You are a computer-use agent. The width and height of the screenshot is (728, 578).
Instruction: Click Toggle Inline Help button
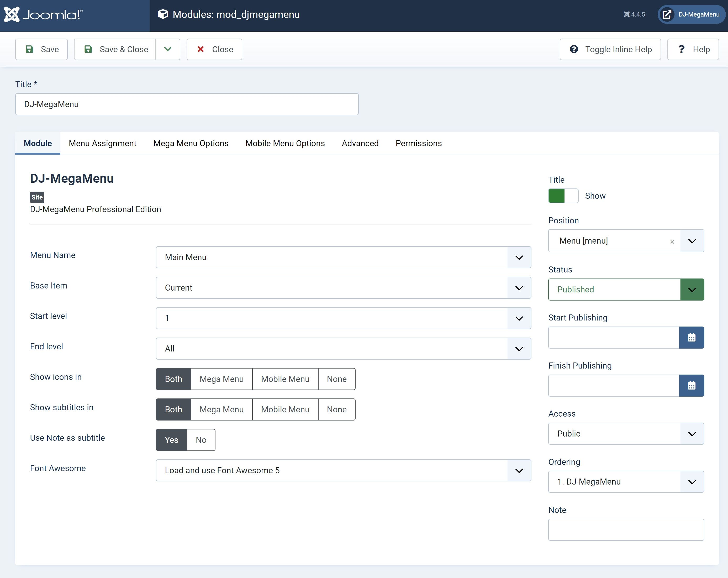coord(610,49)
